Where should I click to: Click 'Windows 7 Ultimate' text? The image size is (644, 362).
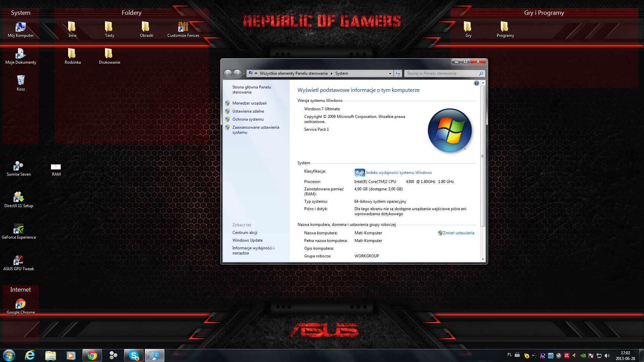(322, 109)
